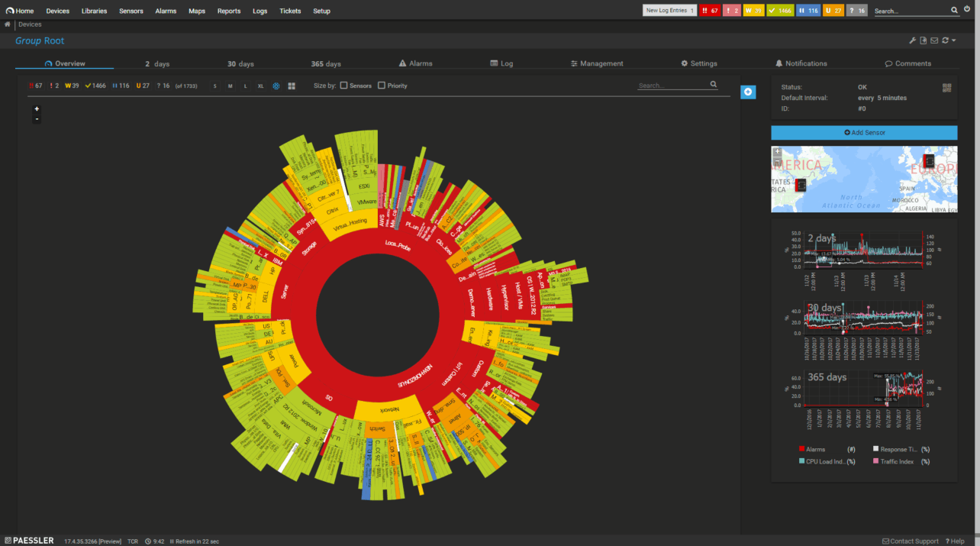This screenshot has width=980, height=546.
Task: Click the send email envelope icon
Action: tap(934, 40)
